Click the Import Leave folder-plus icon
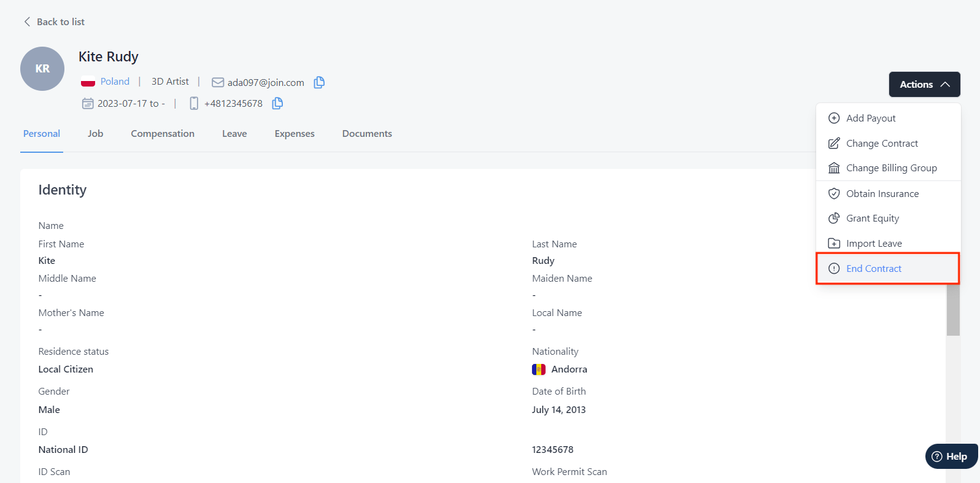Viewport: 980px width, 483px height. coord(834,244)
